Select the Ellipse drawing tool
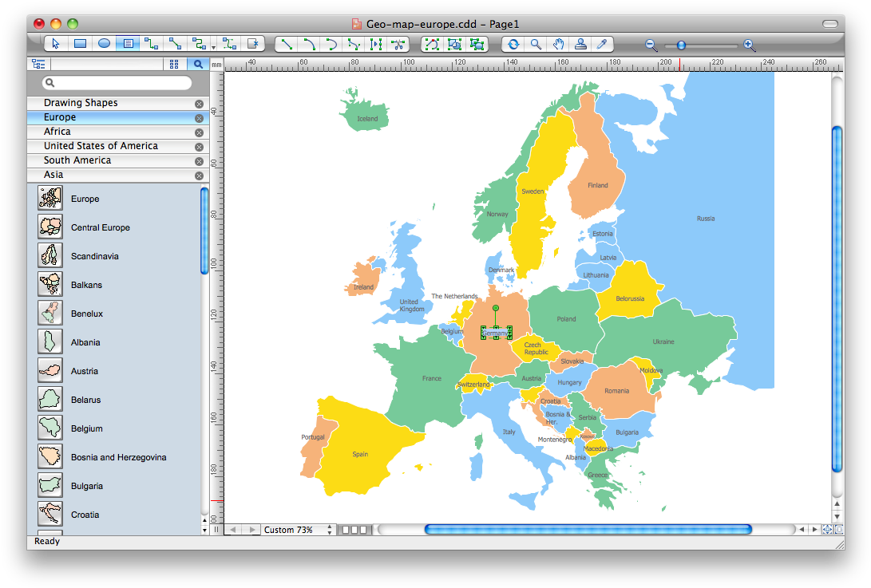Screen dimensions: 871x588 (x=103, y=45)
